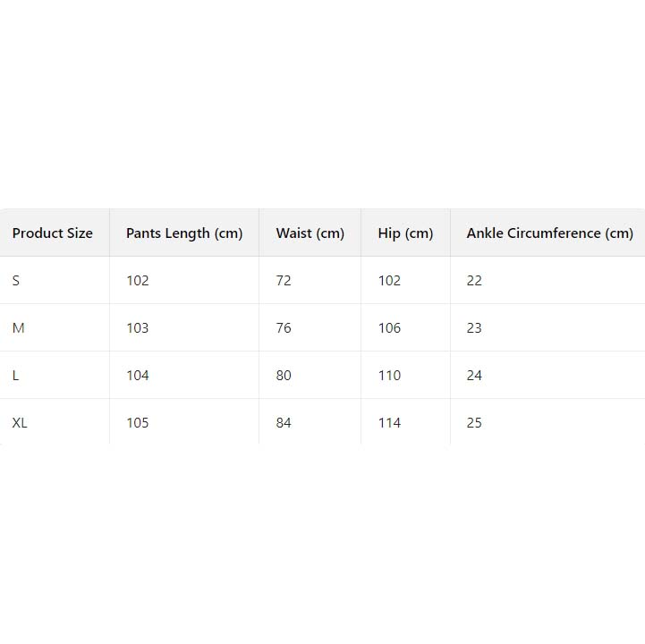Viewport: 645px width, 644px height.
Task: Select the S size row label
Action: (x=16, y=281)
